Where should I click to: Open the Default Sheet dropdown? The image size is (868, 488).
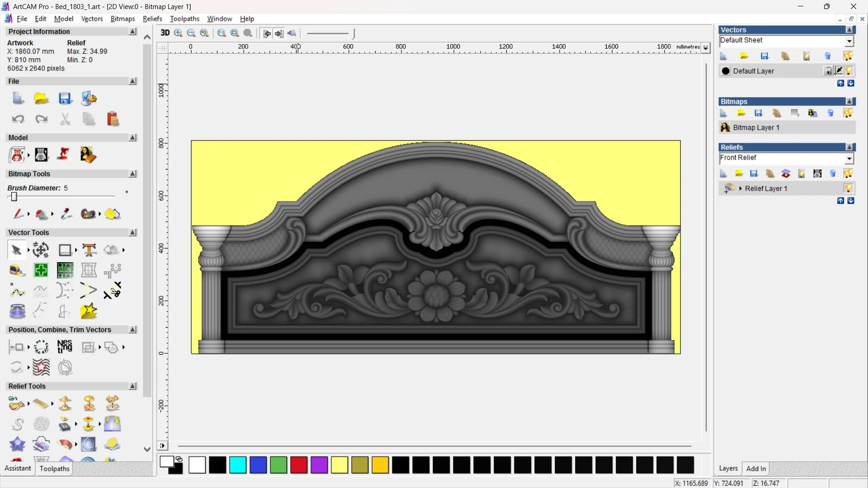pyautogui.click(x=849, y=41)
